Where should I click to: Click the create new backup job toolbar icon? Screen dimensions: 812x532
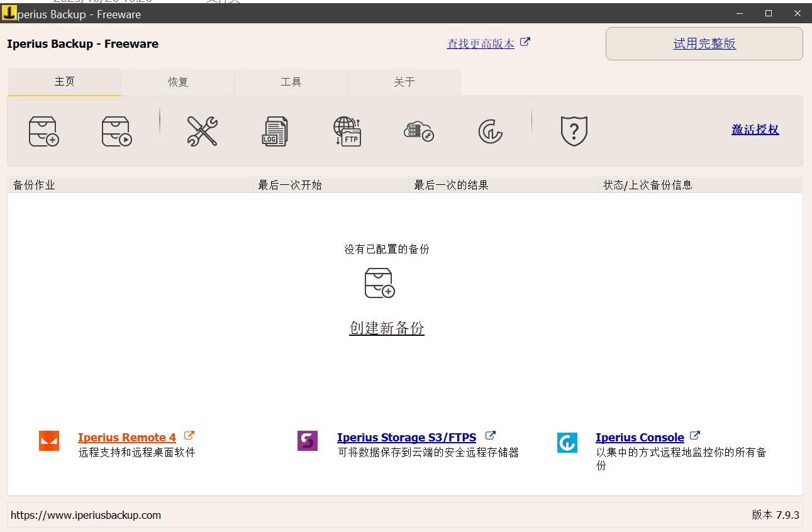(44, 131)
